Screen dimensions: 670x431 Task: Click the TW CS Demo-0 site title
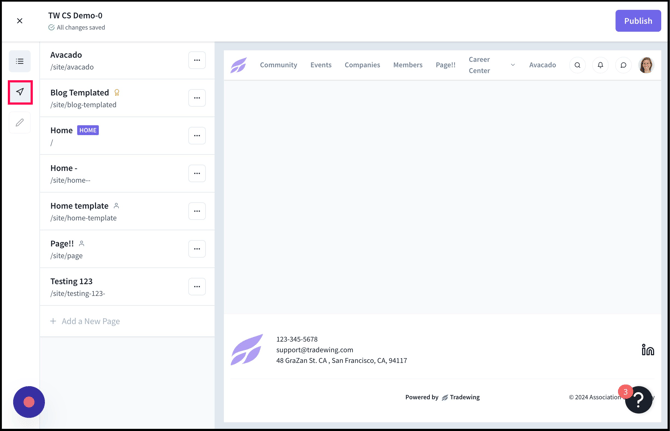75,15
